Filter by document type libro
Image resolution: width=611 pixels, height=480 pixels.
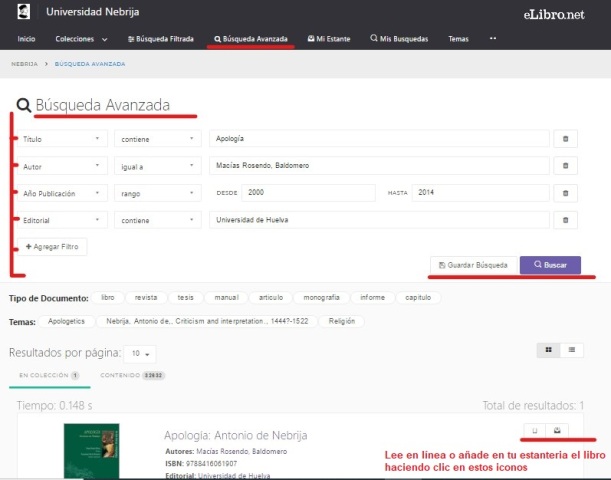[x=108, y=298]
